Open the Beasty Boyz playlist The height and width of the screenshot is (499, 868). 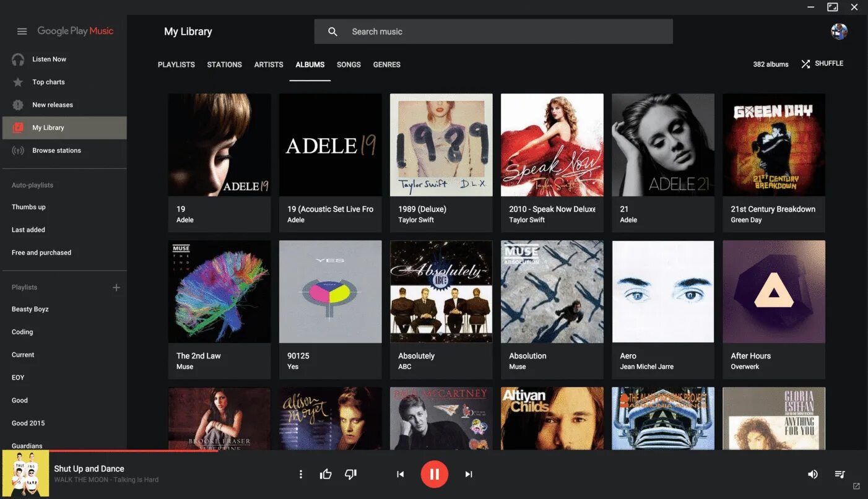[x=30, y=309]
